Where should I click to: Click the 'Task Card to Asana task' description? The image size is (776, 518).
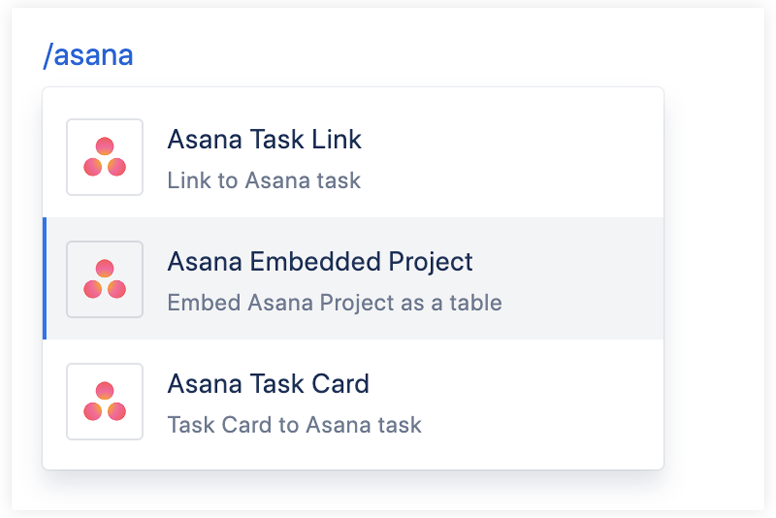294,425
